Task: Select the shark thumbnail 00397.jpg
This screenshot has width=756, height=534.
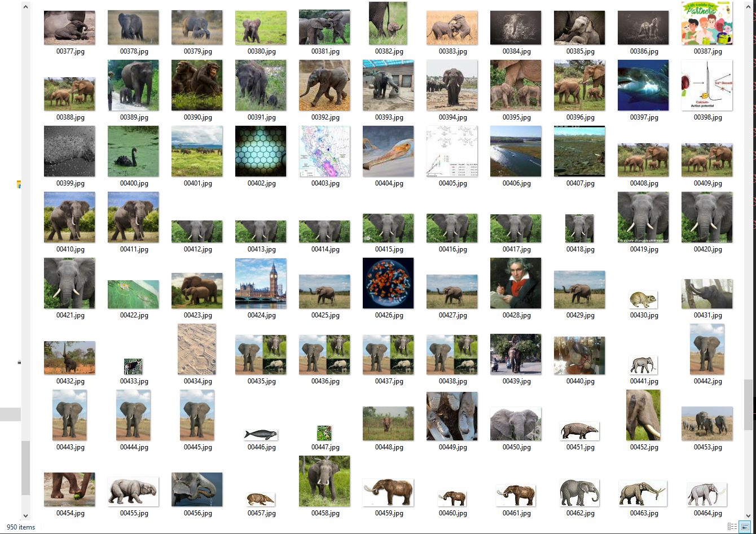Action: click(x=643, y=85)
